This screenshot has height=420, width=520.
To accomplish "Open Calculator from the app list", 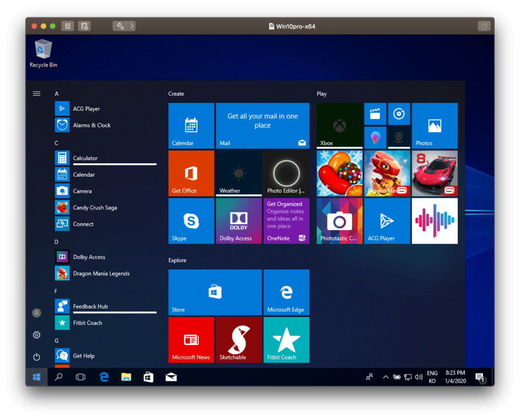I will coord(106,158).
